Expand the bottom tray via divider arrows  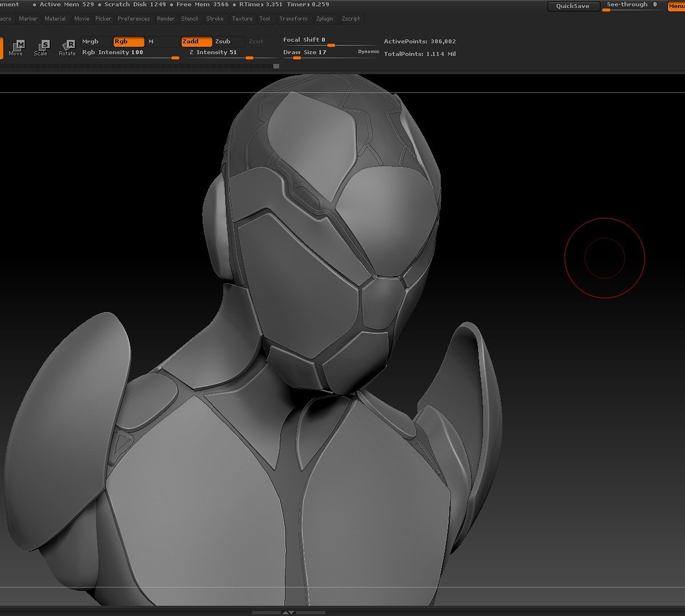click(x=288, y=613)
